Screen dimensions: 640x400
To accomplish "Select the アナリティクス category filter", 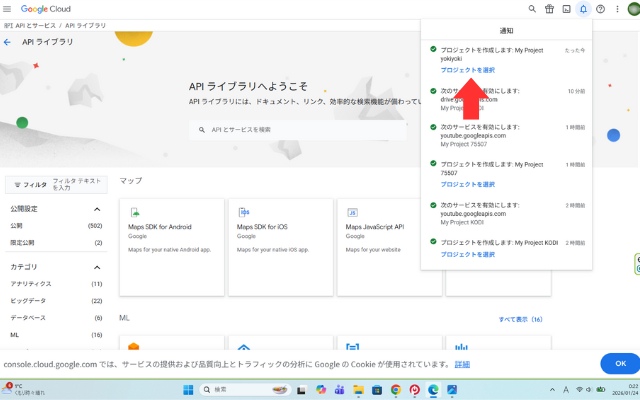I will pos(31,284).
